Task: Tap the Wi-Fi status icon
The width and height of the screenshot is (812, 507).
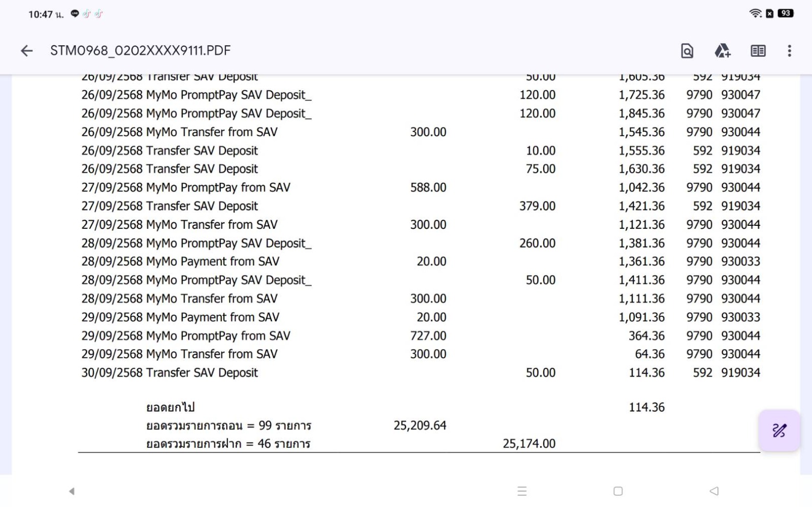Action: coord(755,14)
